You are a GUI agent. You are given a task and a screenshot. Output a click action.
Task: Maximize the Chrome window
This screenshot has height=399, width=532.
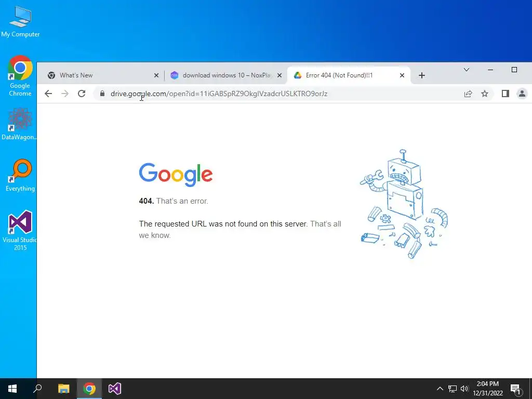click(x=514, y=70)
